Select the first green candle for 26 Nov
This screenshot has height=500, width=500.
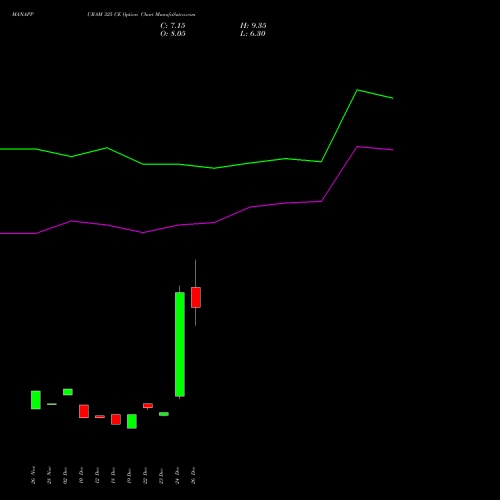(36, 400)
